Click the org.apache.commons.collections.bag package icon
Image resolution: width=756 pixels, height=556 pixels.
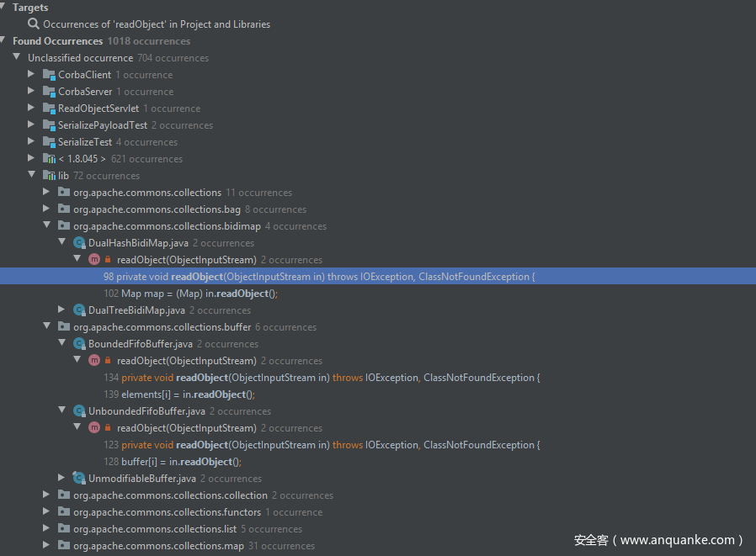click(x=65, y=209)
